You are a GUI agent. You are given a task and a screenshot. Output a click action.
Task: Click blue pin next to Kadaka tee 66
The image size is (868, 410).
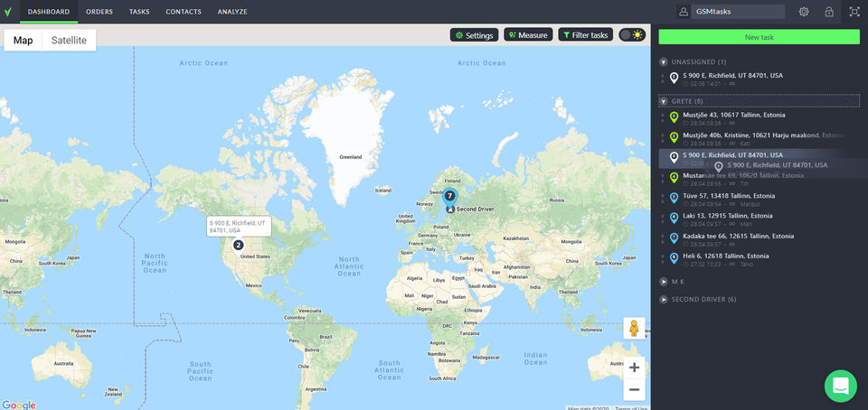click(674, 238)
